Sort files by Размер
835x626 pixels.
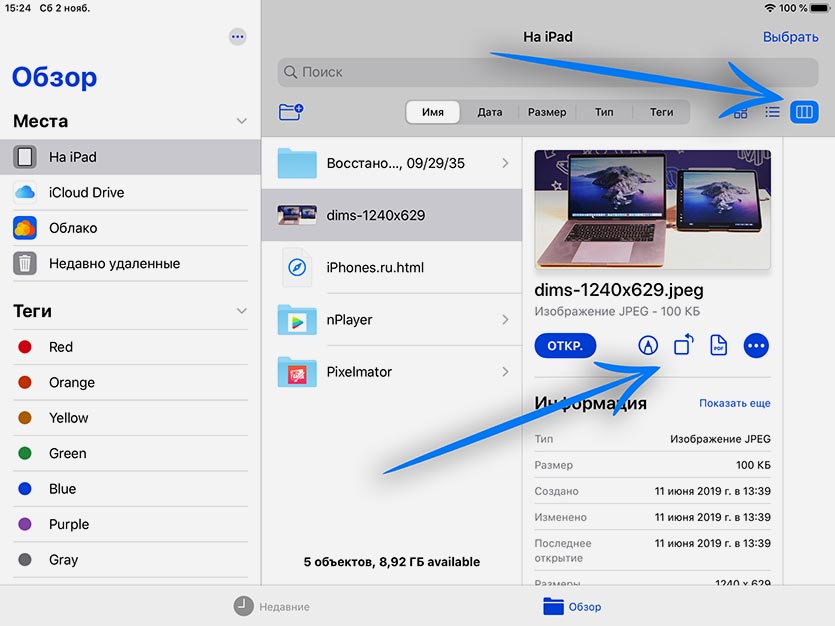(x=547, y=112)
